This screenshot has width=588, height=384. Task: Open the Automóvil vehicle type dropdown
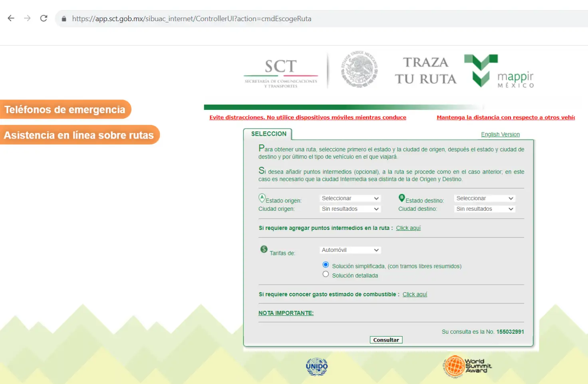pos(350,249)
